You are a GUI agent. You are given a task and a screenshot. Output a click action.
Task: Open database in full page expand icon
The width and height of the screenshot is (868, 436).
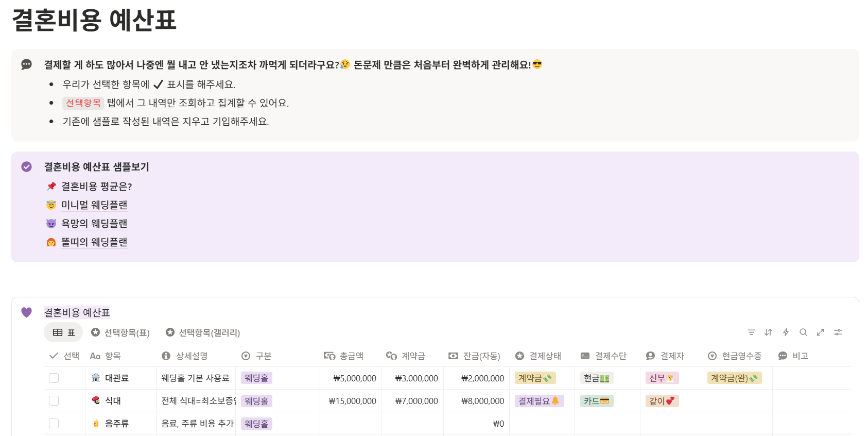821,332
